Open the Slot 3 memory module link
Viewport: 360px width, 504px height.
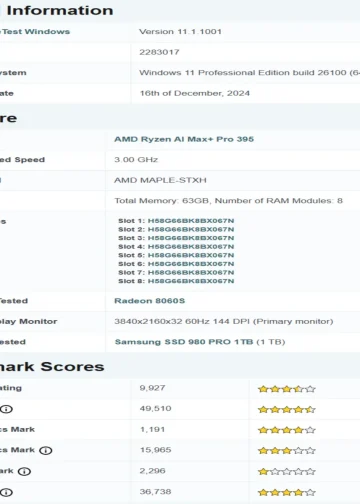(x=191, y=238)
